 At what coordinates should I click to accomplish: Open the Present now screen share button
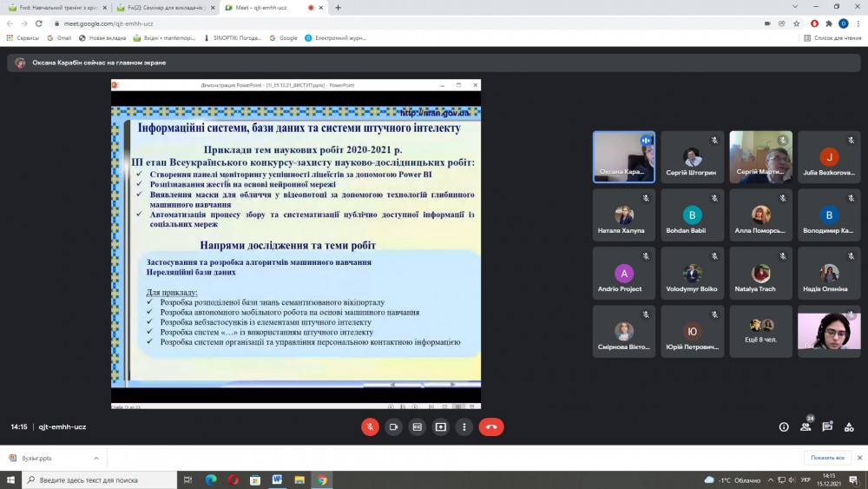coord(441,427)
